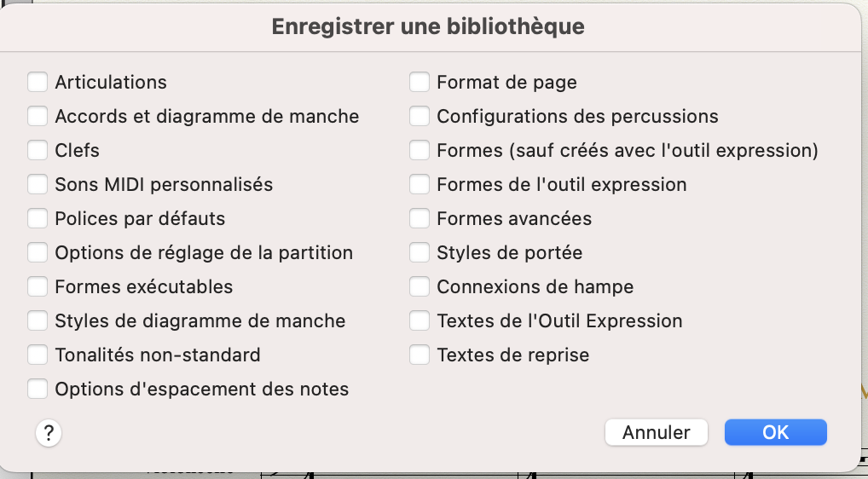Tick the Clefs checkbox
Image resolution: width=868 pixels, height=479 pixels.
point(38,151)
